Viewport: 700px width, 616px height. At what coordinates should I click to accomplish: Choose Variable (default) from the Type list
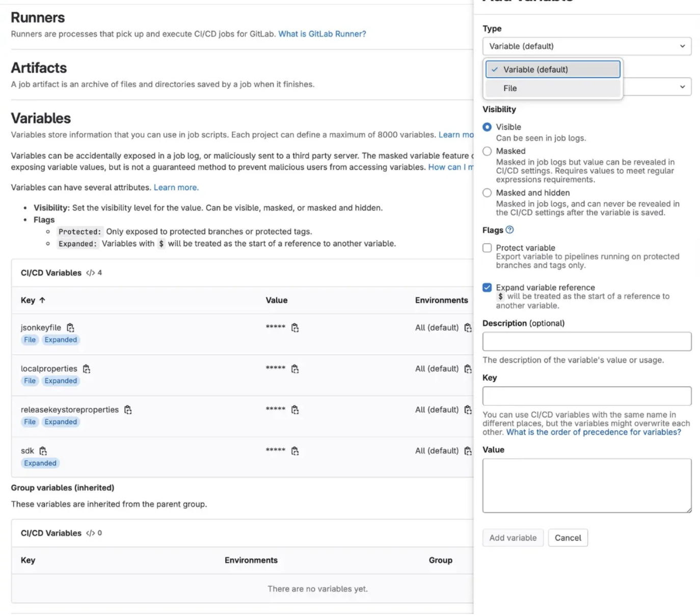point(553,69)
